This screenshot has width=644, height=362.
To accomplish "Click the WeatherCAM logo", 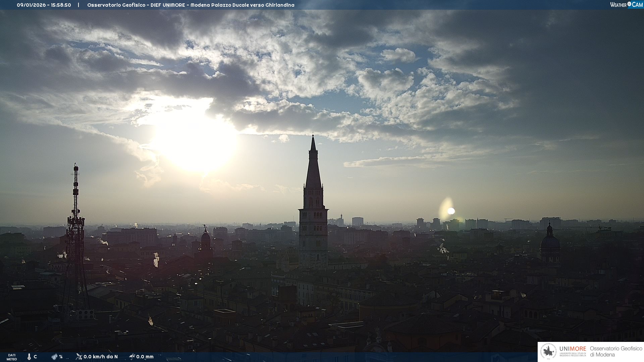I will pos(626,5).
